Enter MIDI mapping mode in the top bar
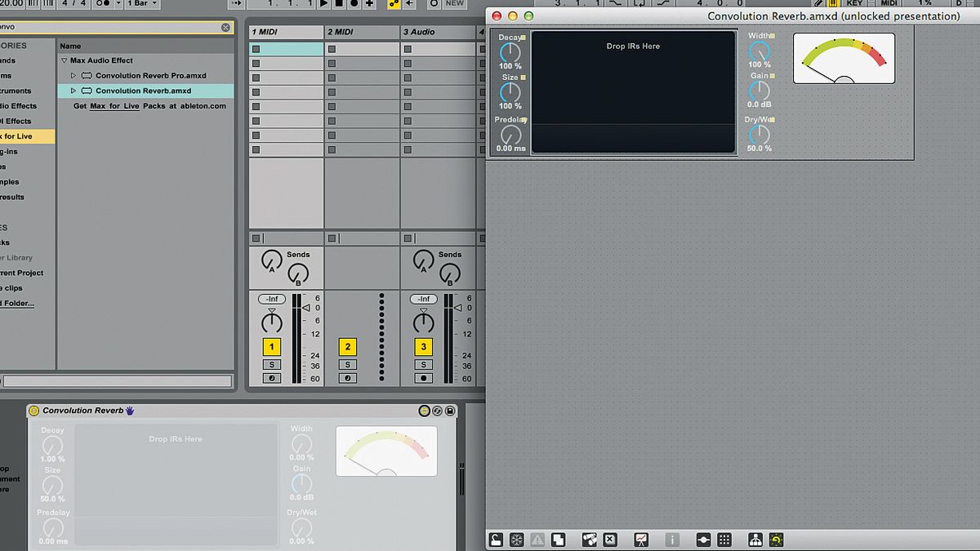This screenshot has height=551, width=980. pyautogui.click(x=887, y=4)
